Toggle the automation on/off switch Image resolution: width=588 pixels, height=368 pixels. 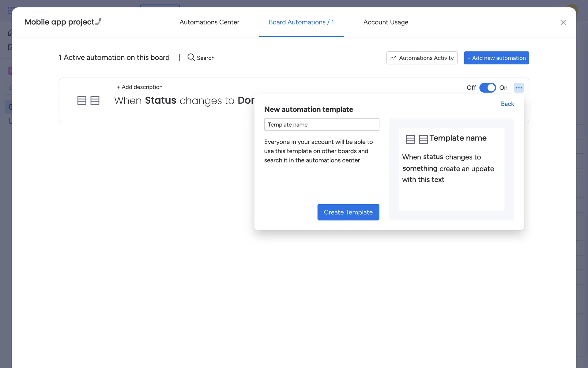coord(487,88)
